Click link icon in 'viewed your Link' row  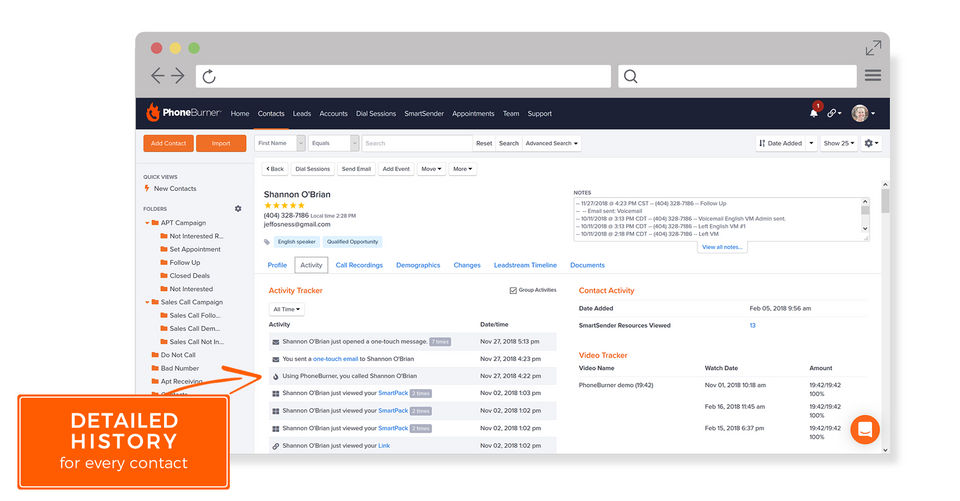[276, 446]
